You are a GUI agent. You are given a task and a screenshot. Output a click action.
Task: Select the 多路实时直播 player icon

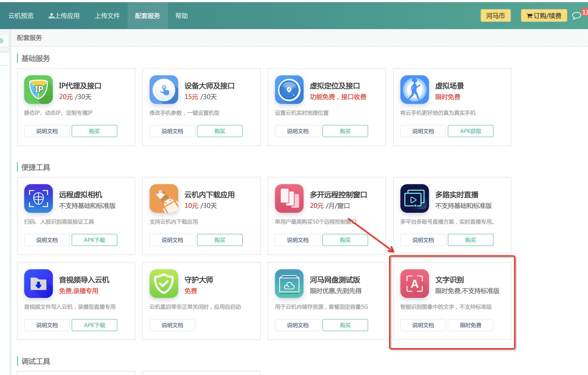[414, 199]
